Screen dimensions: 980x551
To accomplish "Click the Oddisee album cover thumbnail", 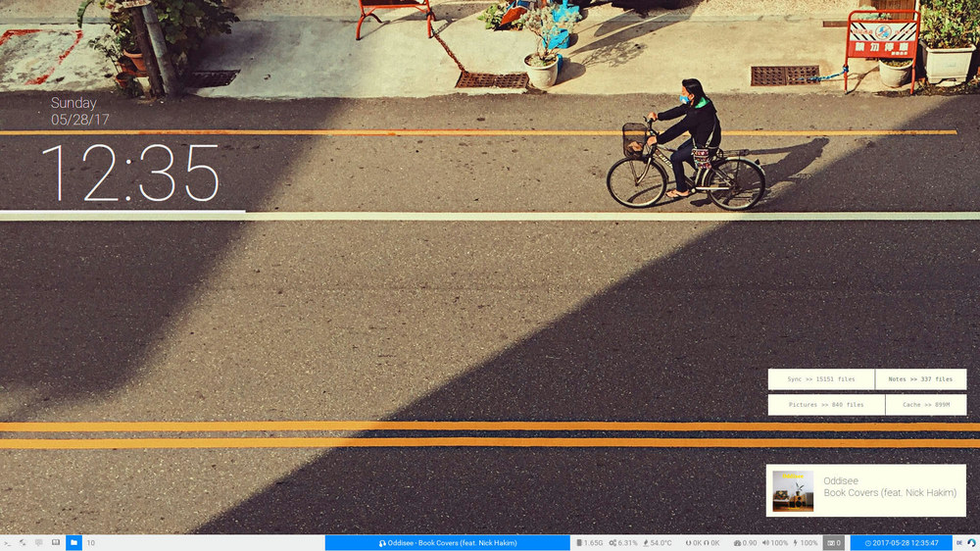I will 793,490.
